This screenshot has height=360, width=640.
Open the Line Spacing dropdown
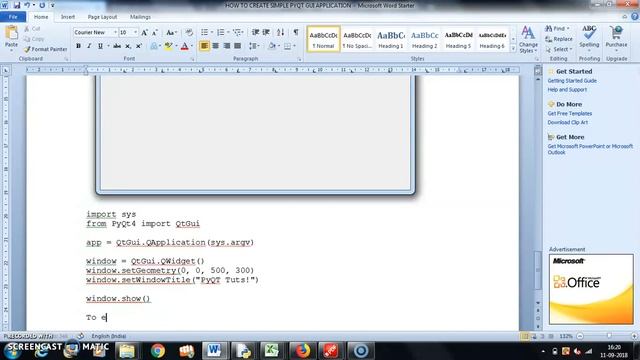click(x=254, y=46)
